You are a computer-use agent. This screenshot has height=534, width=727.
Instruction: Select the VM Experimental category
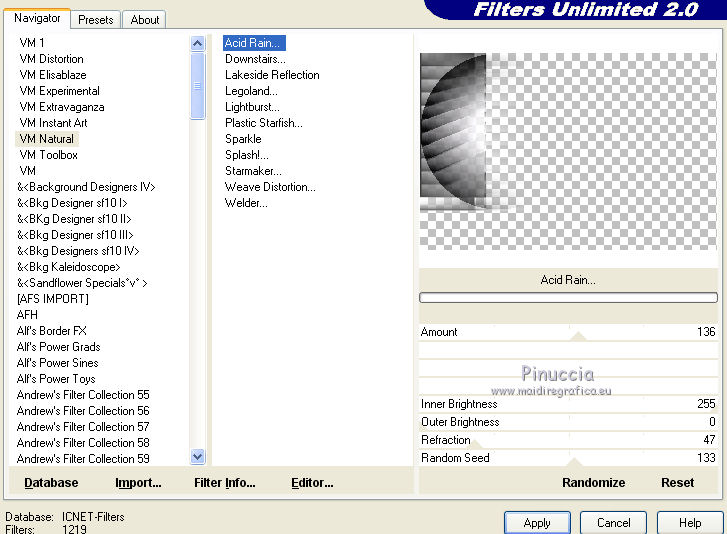(x=59, y=91)
